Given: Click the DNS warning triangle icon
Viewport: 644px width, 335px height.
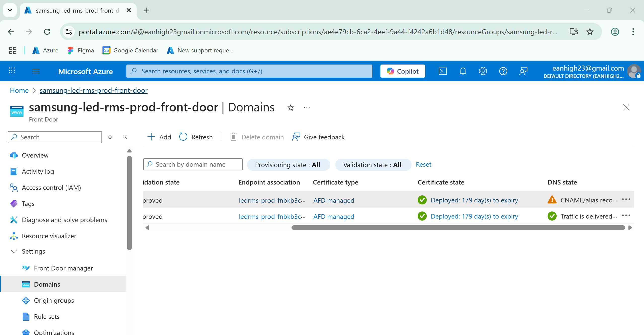Looking at the screenshot, I should [x=552, y=200].
